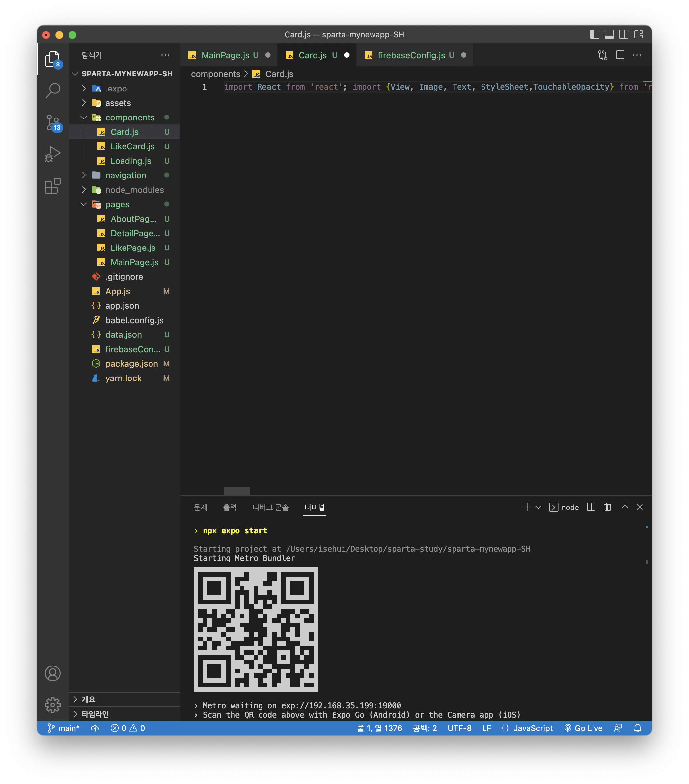This screenshot has height=784, width=689.
Task: Expand the 개요 outline section
Action: click(x=124, y=699)
